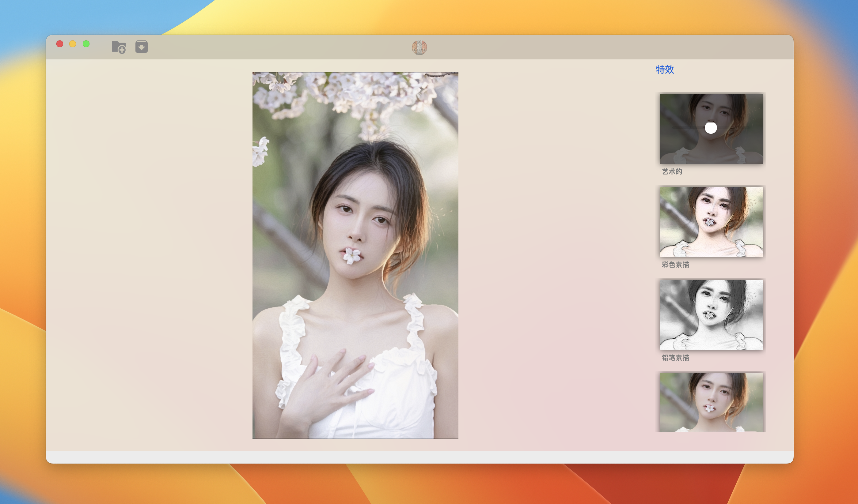Minimize the window with yellow button
Image resolution: width=858 pixels, height=504 pixels.
73,44
